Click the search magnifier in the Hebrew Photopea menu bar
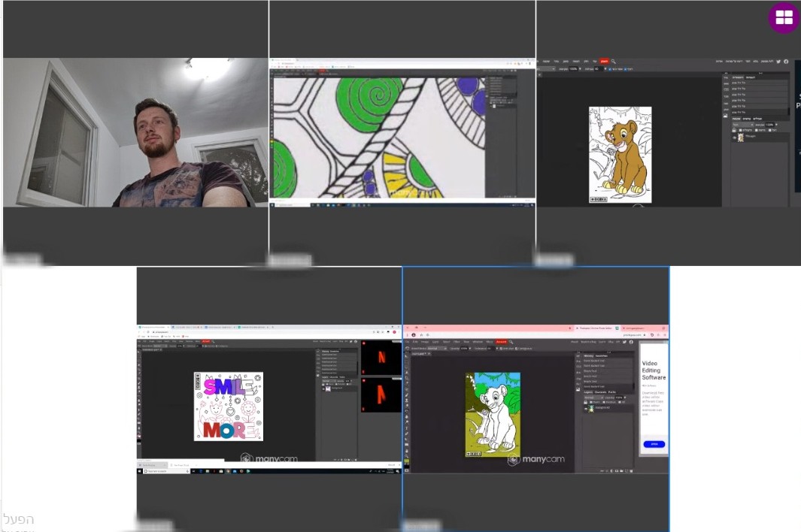The height and width of the screenshot is (532, 801). pyautogui.click(x=614, y=62)
